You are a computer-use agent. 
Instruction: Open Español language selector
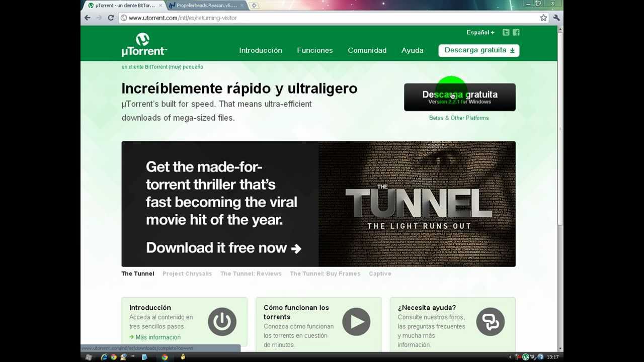pyautogui.click(x=480, y=32)
